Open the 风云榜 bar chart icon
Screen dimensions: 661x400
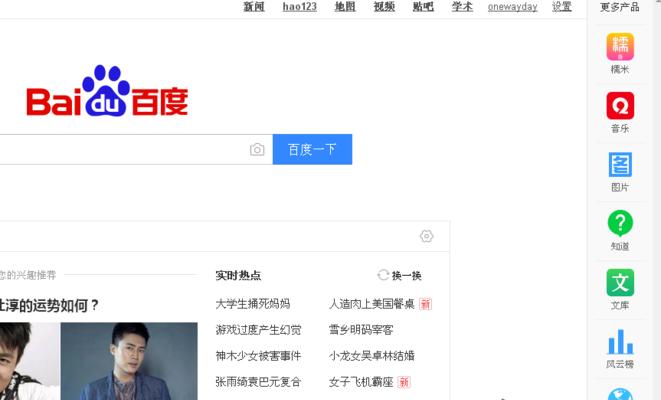620,342
